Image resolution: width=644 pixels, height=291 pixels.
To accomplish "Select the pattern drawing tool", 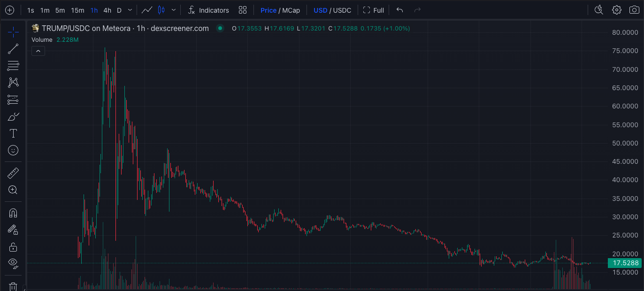I will [13, 83].
